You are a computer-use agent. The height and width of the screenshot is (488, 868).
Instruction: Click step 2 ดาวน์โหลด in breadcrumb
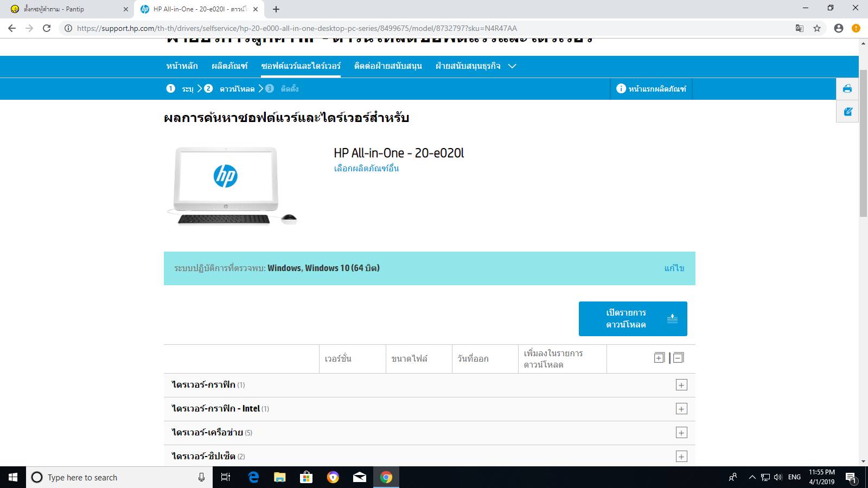229,88
